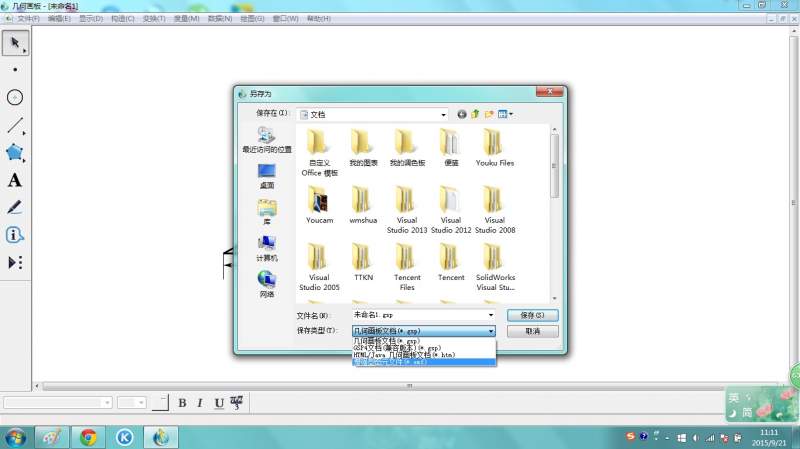Select the Point tool
Image resolution: width=800 pixels, height=449 pixels.
coord(15,69)
